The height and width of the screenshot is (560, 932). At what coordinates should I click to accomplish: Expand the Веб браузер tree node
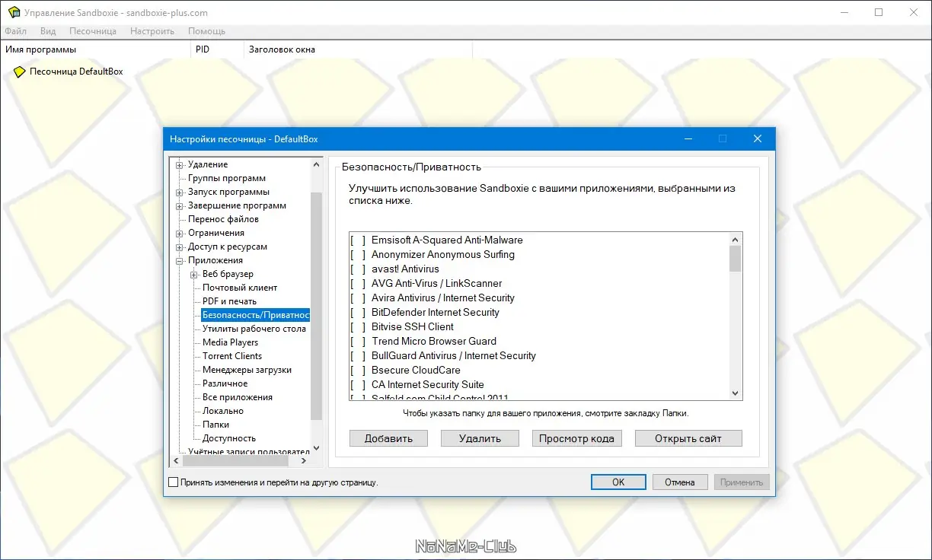pyautogui.click(x=194, y=275)
